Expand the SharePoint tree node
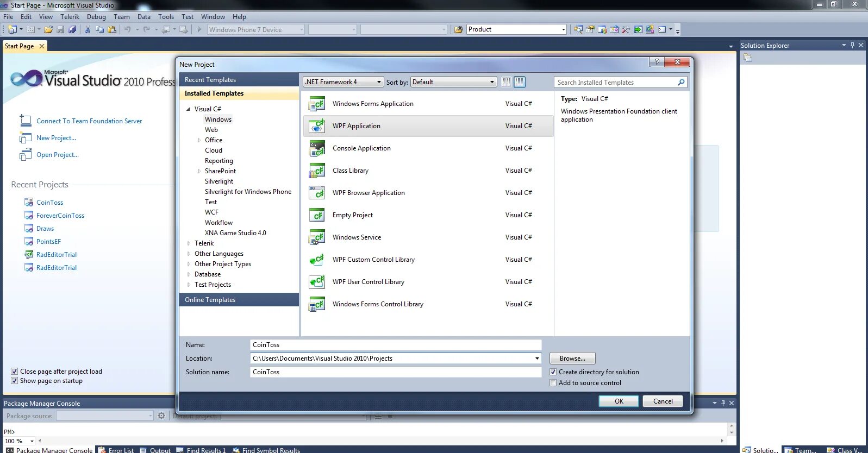The width and height of the screenshot is (868, 453). pos(199,171)
